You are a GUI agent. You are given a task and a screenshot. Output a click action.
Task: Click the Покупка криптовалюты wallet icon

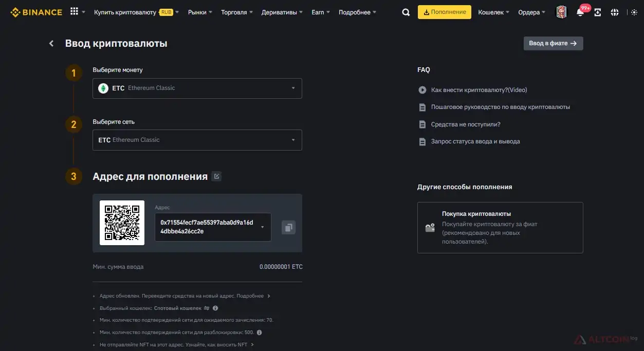coord(430,228)
